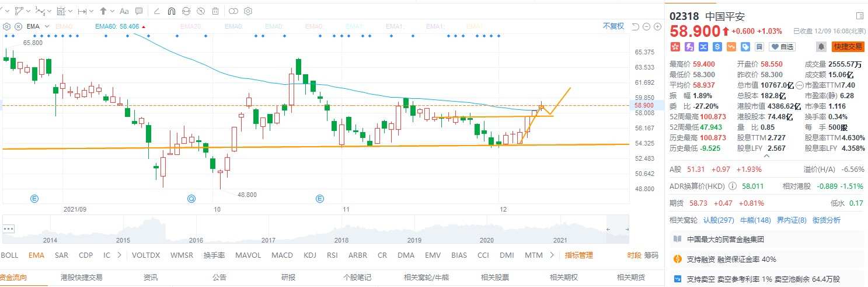This screenshot has height=287, width=868.
Task: Open 界内证(8) link
Action: (x=792, y=220)
